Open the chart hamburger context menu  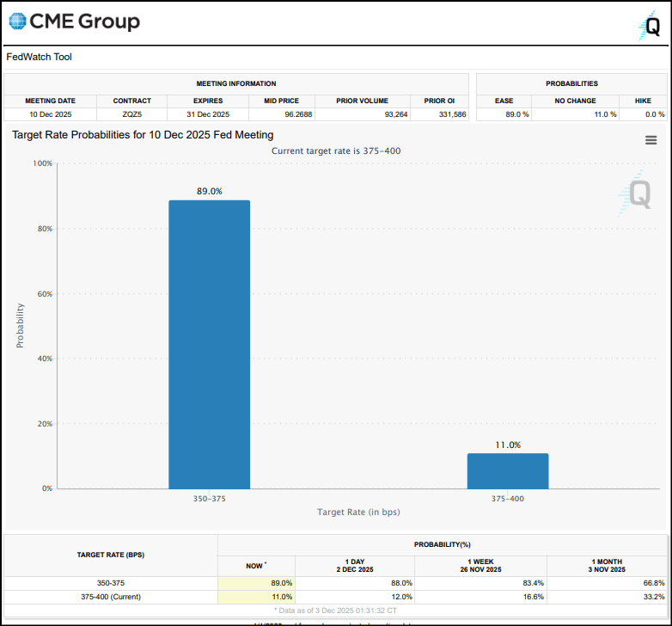pos(651,140)
